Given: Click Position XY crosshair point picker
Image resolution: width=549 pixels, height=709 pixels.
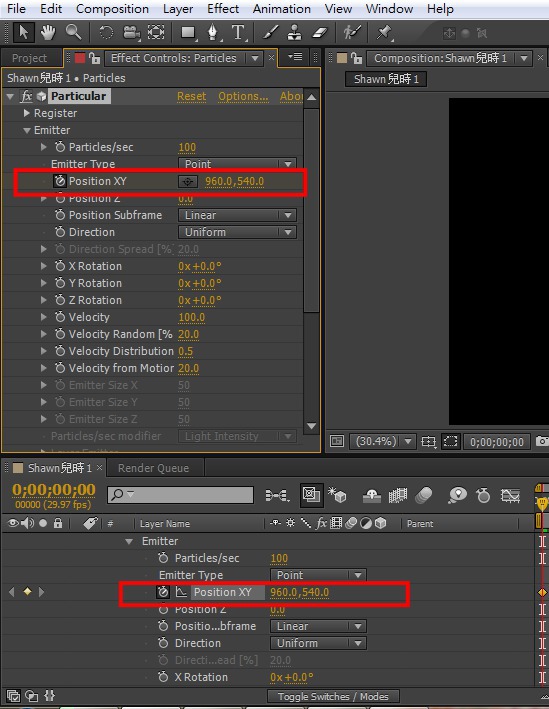Looking at the screenshot, I should tap(188, 181).
